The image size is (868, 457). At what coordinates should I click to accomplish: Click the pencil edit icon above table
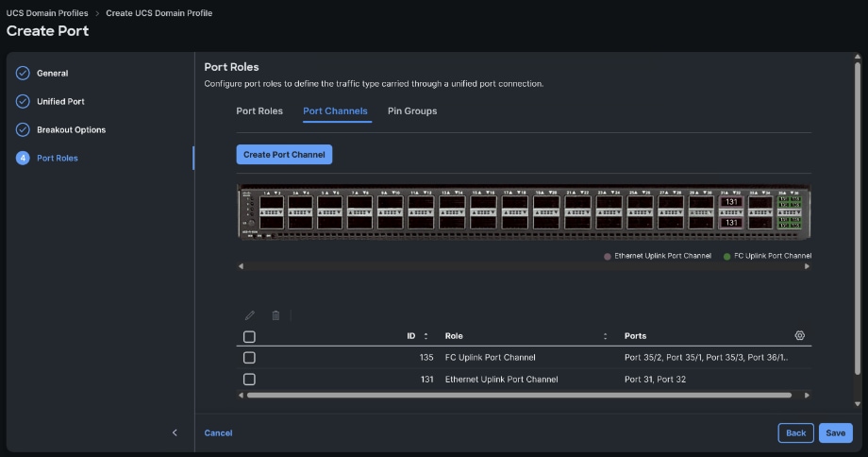(x=250, y=315)
